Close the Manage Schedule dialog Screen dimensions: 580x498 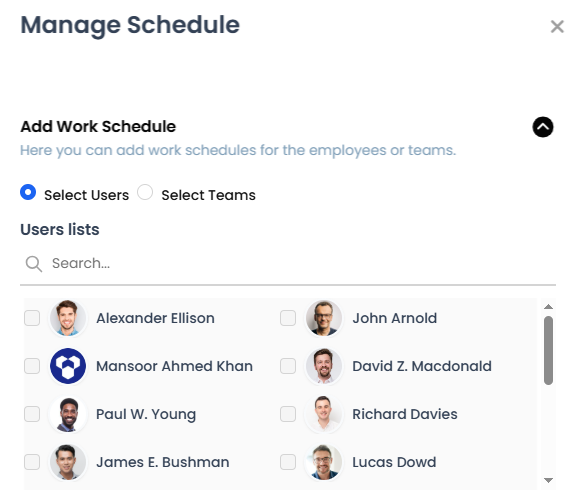click(x=557, y=27)
